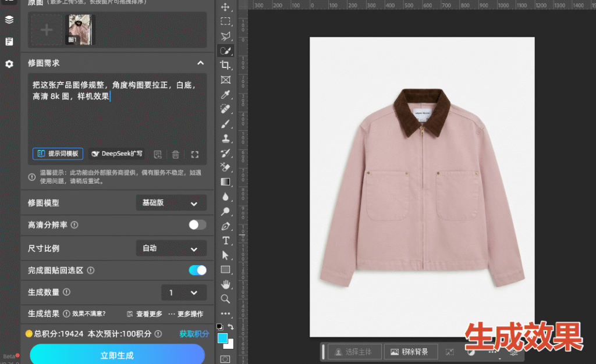596x364 pixels.
Task: Click the 总积分:19424 text
Action: [59, 334]
